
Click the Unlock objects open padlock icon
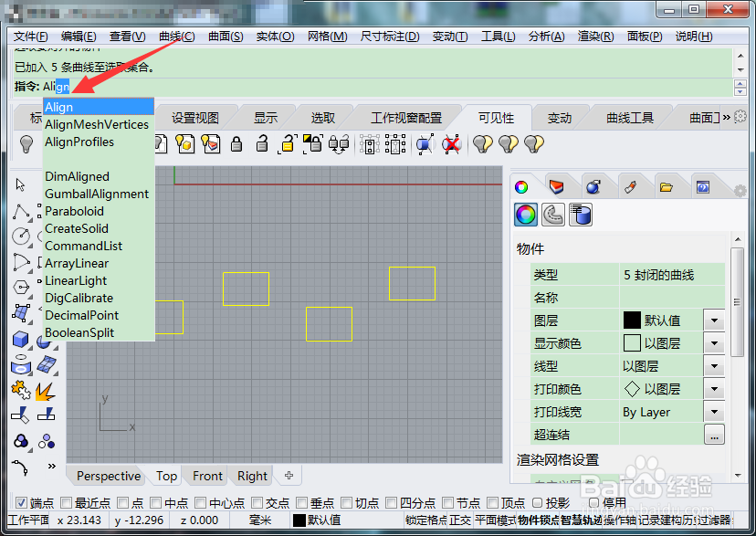click(262, 143)
